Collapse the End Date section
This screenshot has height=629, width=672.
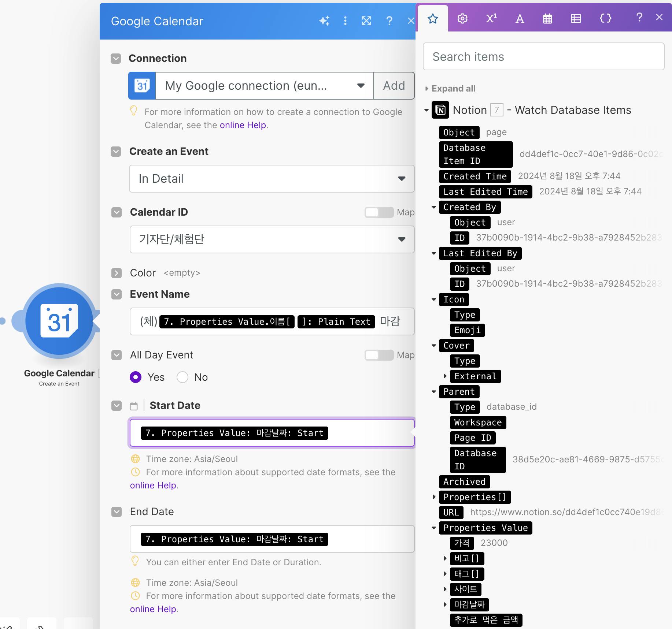click(117, 512)
